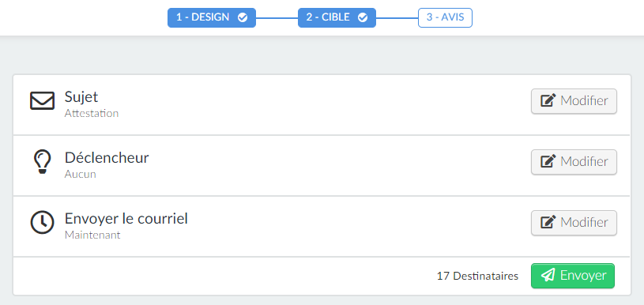Click the edit pencil icon in Envoyer le courriel row

tap(548, 222)
